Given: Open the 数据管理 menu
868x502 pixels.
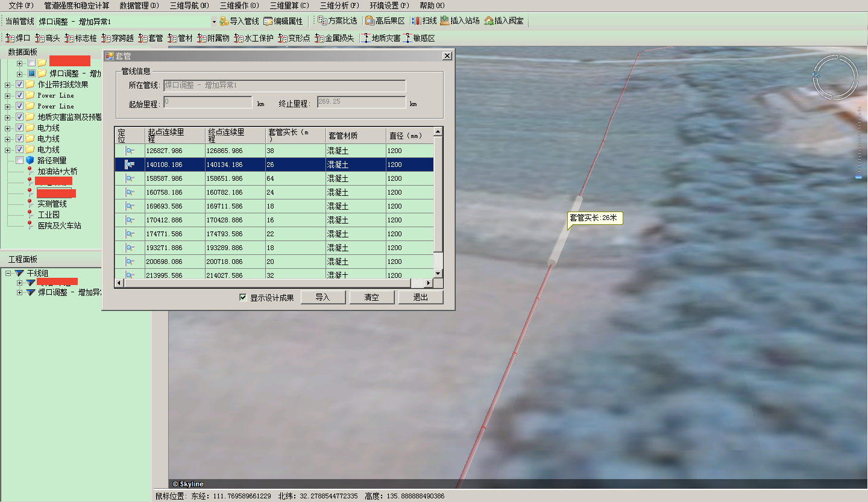Looking at the screenshot, I should coord(139,5).
